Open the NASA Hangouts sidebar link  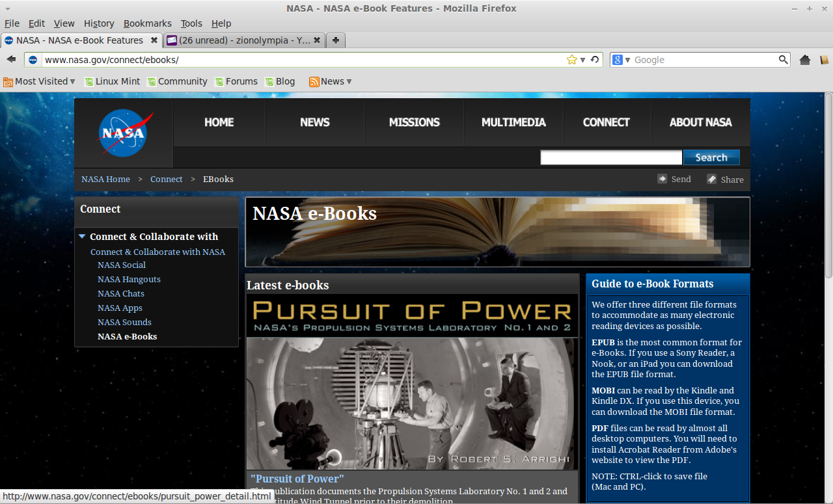[129, 279]
